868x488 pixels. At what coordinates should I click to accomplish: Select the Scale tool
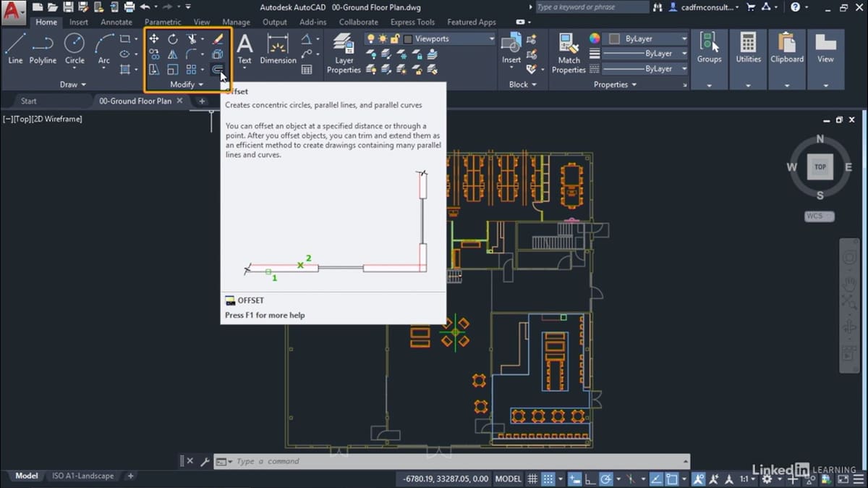pyautogui.click(x=173, y=70)
